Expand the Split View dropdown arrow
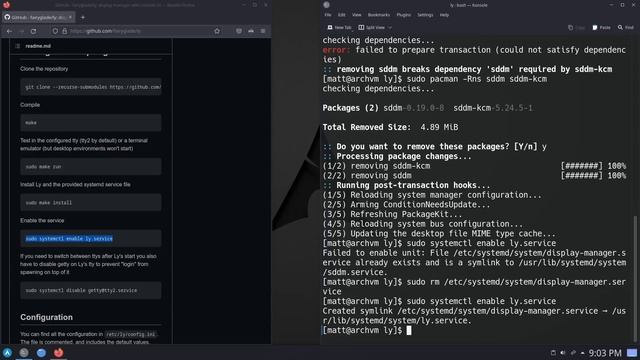640x360 pixels. point(390,27)
